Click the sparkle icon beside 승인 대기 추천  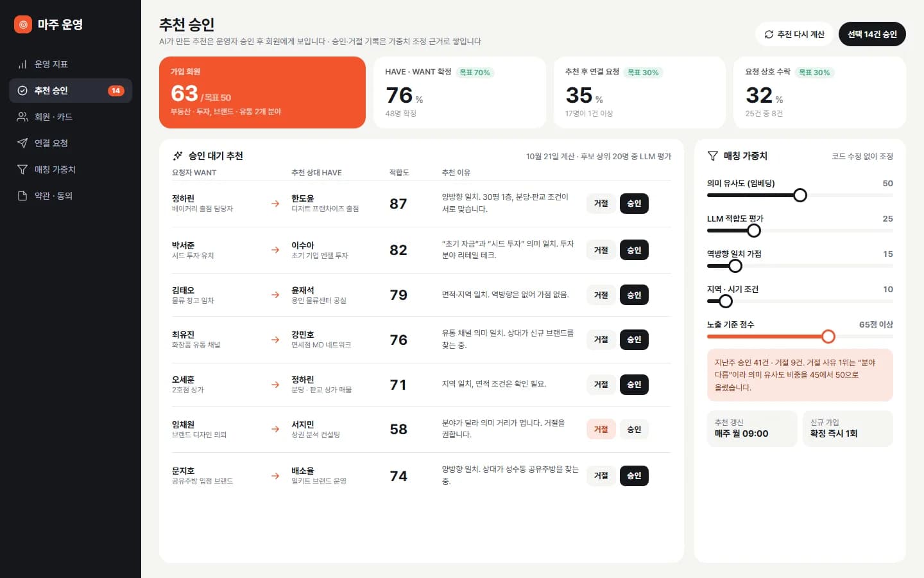[x=178, y=155]
